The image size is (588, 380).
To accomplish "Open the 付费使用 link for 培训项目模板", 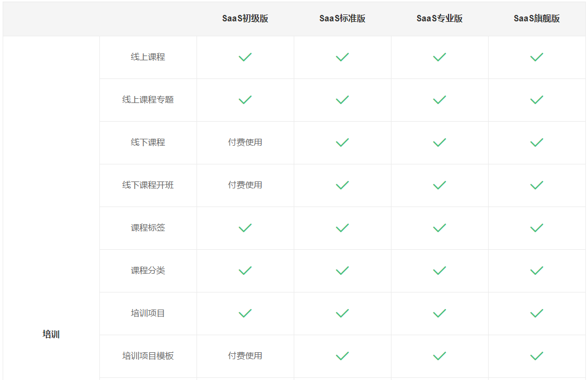I will [245, 356].
